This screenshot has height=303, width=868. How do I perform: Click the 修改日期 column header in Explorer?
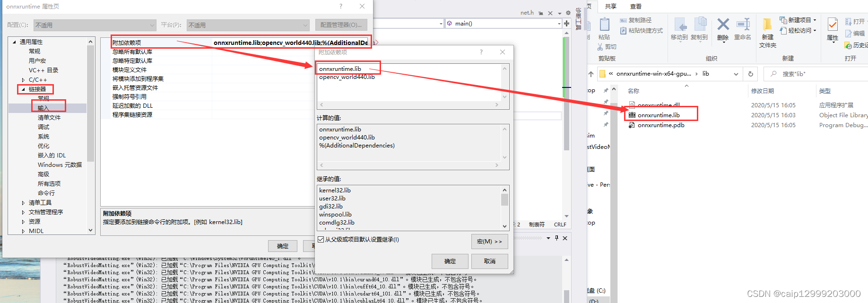tap(763, 91)
